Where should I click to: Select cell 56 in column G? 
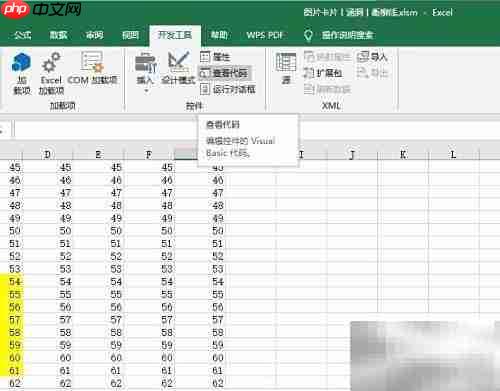coord(199,307)
